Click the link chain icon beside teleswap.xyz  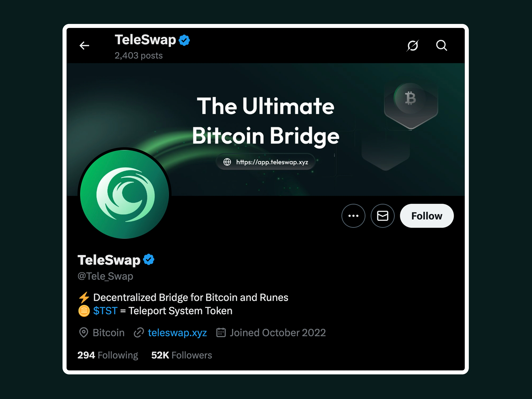pos(139,333)
